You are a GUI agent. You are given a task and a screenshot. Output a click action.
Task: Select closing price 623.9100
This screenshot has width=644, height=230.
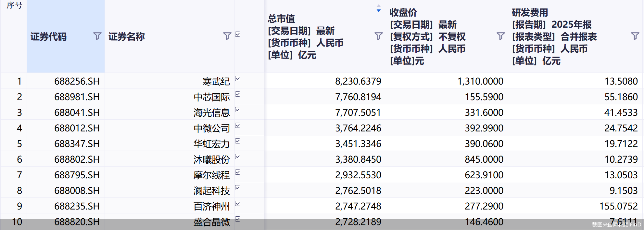point(484,175)
